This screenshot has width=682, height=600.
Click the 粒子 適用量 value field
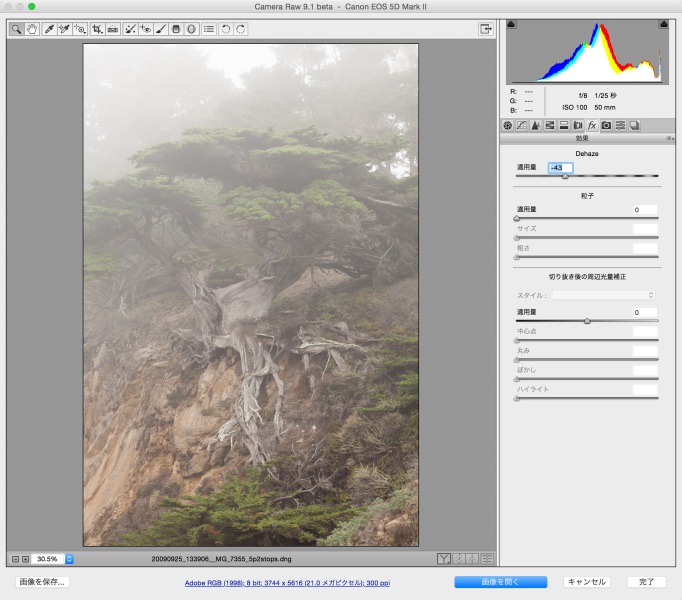[x=645, y=210]
